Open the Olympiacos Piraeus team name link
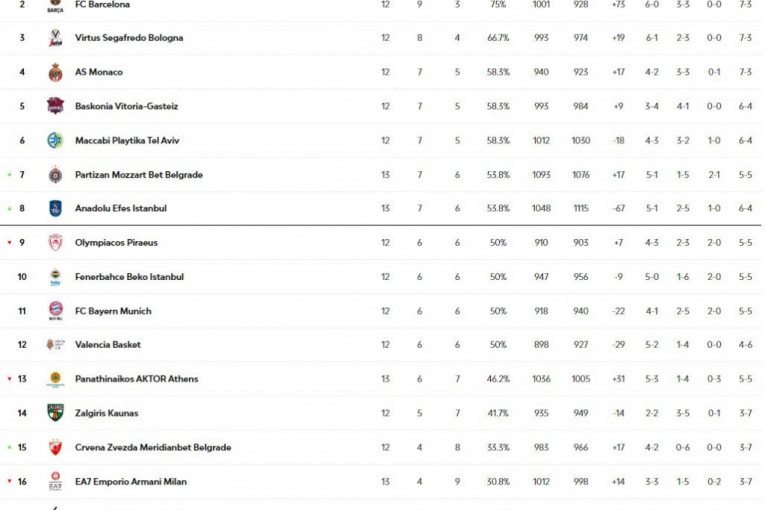765x510 pixels. (116, 243)
